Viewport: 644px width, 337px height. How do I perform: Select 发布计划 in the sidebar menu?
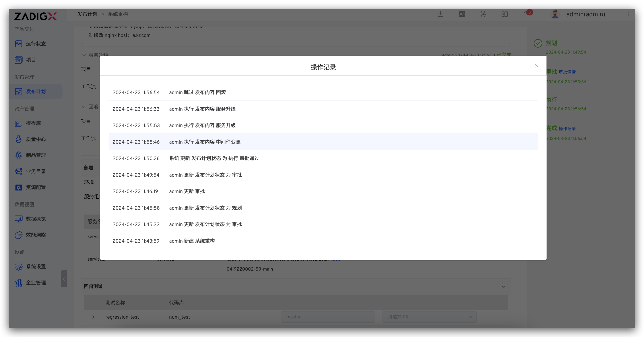35,91
